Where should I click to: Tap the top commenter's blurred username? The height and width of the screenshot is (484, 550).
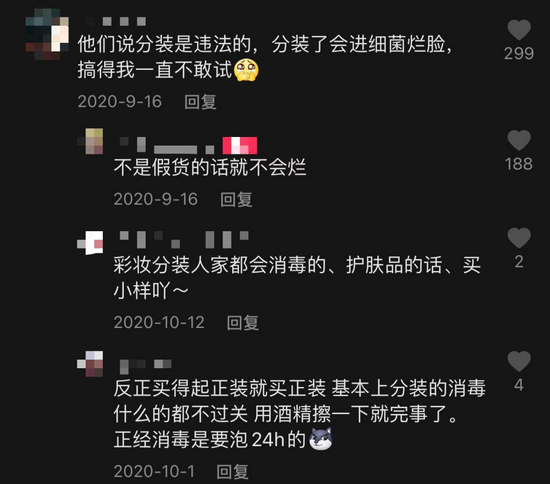click(116, 21)
